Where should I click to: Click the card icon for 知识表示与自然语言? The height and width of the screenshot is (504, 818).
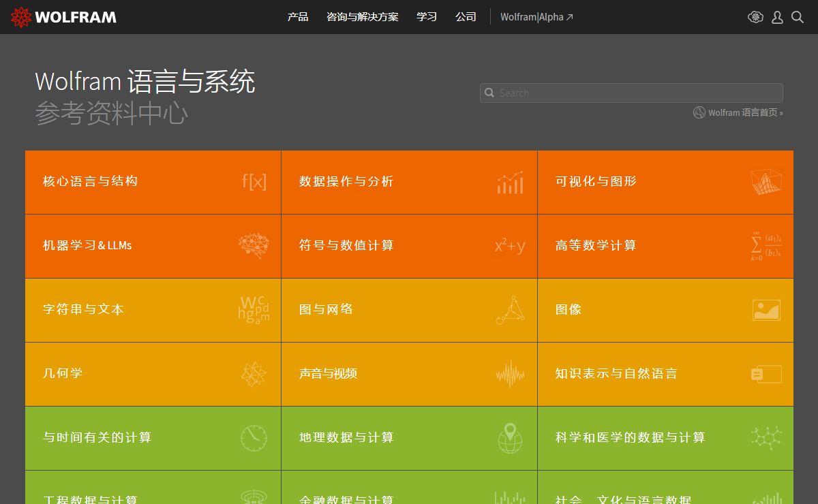pyautogui.click(x=766, y=374)
